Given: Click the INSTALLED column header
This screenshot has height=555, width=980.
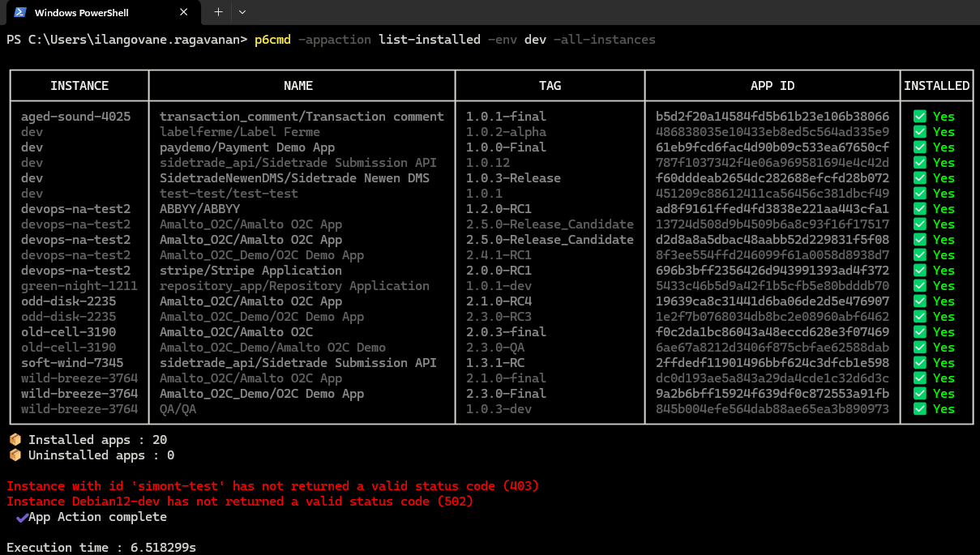Looking at the screenshot, I should click(x=936, y=86).
